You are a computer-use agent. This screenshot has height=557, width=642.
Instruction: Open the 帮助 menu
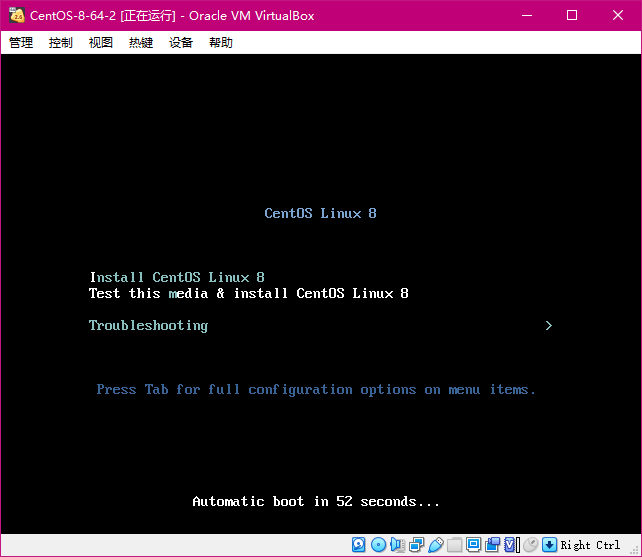221,43
